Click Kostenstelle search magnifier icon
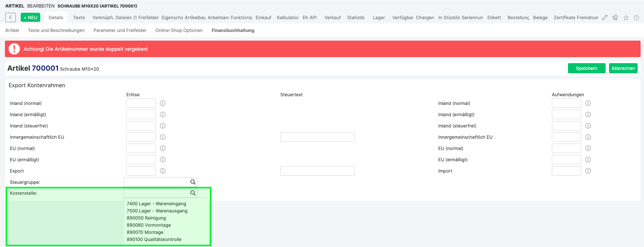Screen dimensions: 644x247 point(193,193)
